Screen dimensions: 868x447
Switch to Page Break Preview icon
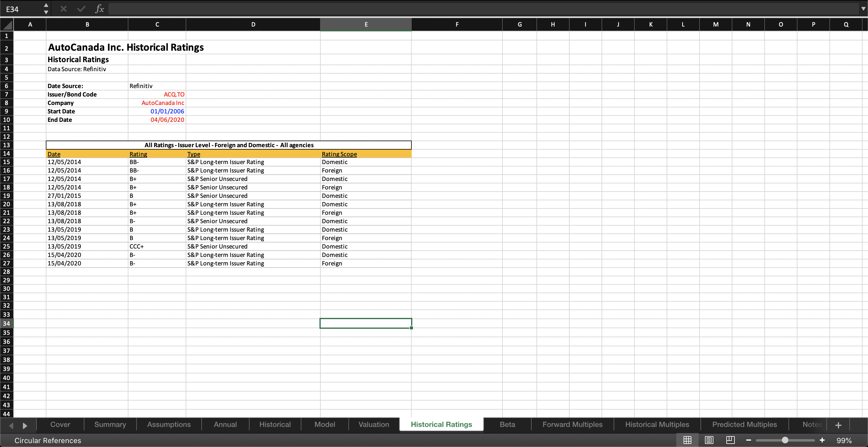[730, 440]
